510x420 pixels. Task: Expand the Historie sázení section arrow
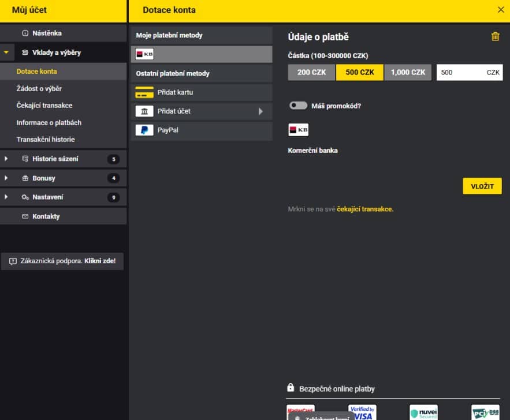(x=6, y=159)
